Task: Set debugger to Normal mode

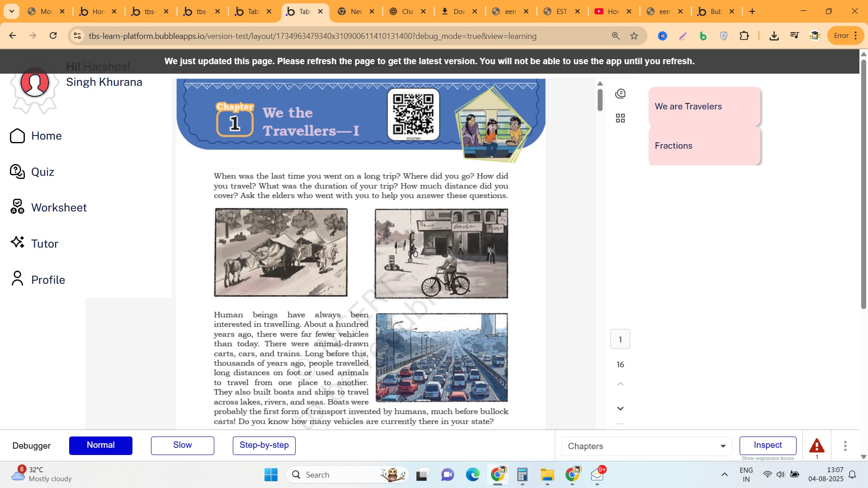Action: click(100, 446)
